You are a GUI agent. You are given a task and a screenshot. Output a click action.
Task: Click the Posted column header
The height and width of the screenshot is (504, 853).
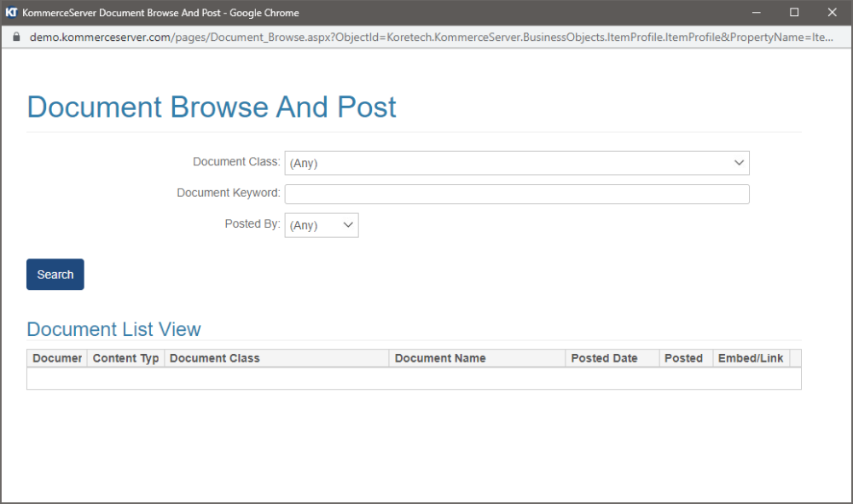click(686, 358)
